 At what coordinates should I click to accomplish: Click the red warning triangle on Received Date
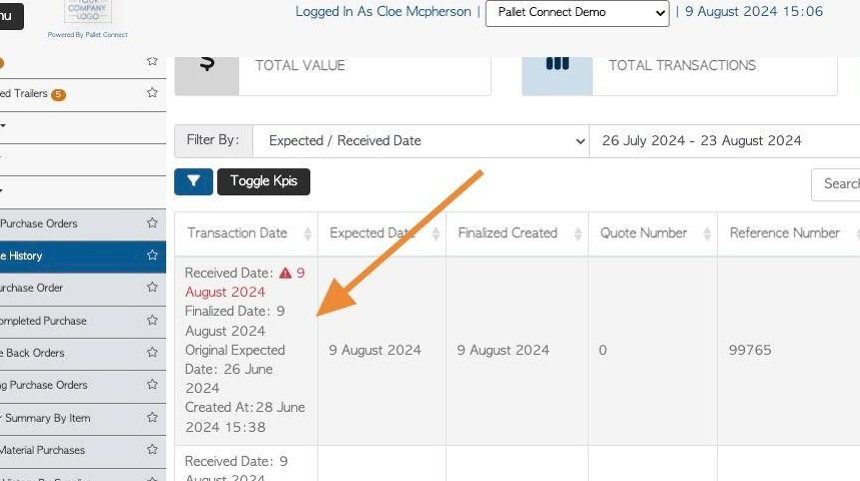click(285, 273)
